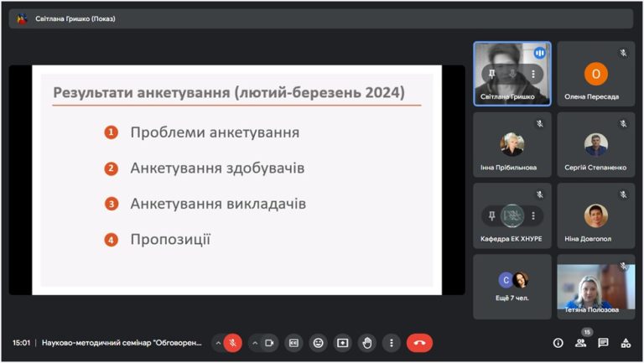Open options menu on Кафедра ЕК ХНУРЕ tile

point(533,215)
